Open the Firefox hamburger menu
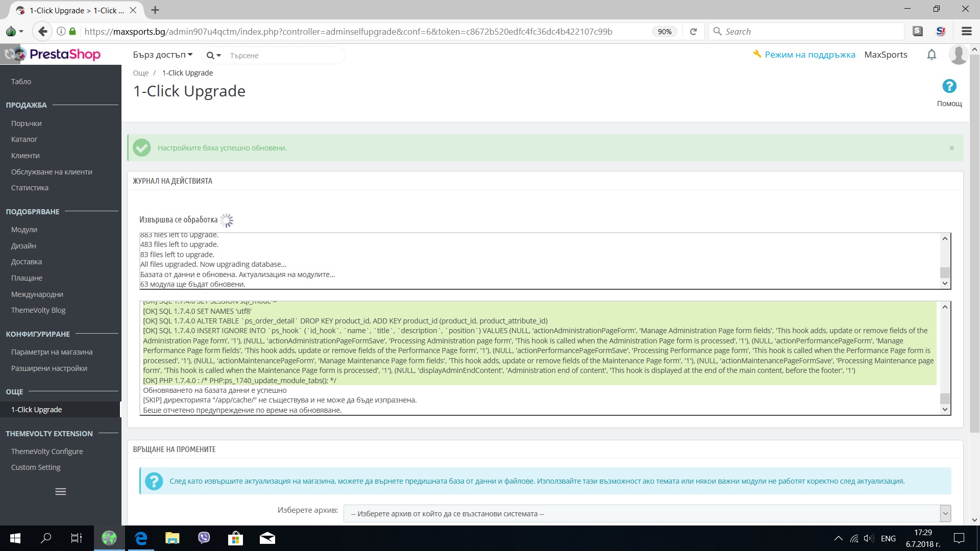The image size is (980, 551). (966, 32)
